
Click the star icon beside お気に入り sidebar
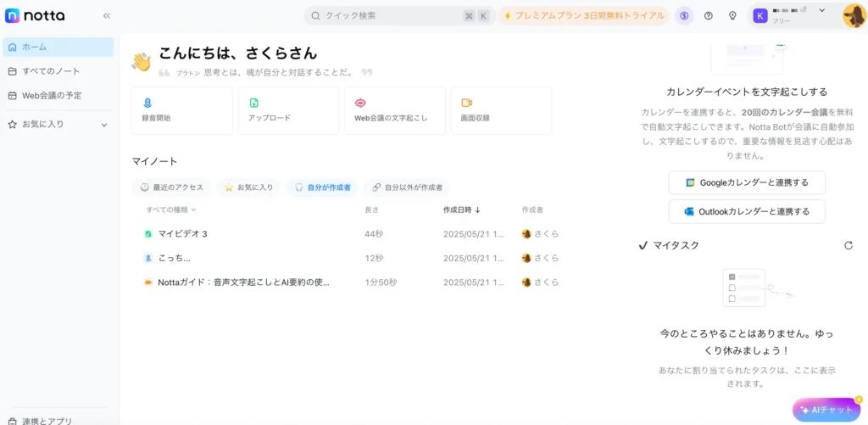[x=13, y=125]
